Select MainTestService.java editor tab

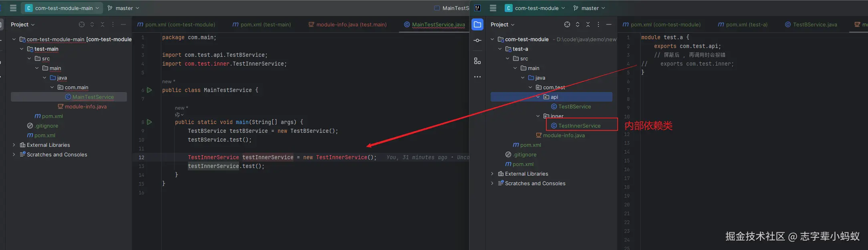pyautogui.click(x=435, y=24)
